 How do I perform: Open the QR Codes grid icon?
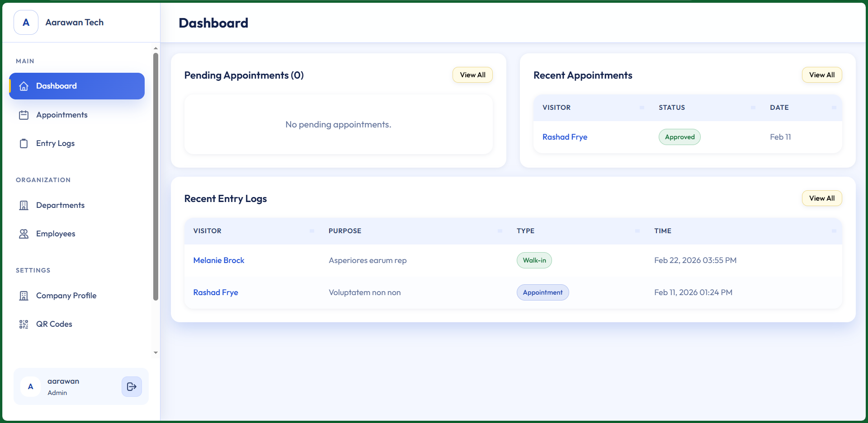click(24, 324)
